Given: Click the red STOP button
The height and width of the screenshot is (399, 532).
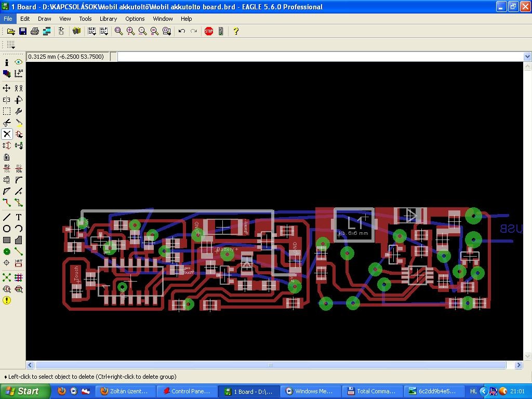Looking at the screenshot, I should pos(209,31).
